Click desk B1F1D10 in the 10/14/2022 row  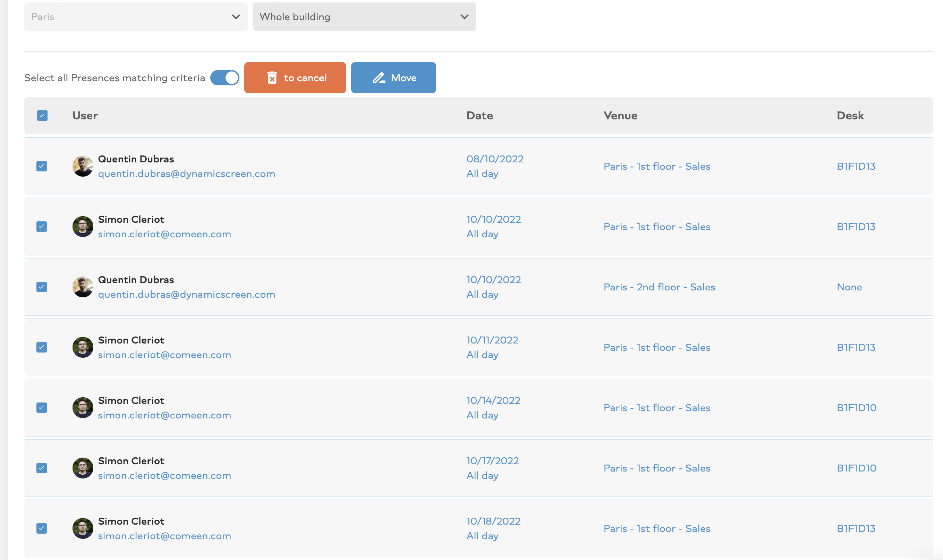tap(856, 408)
